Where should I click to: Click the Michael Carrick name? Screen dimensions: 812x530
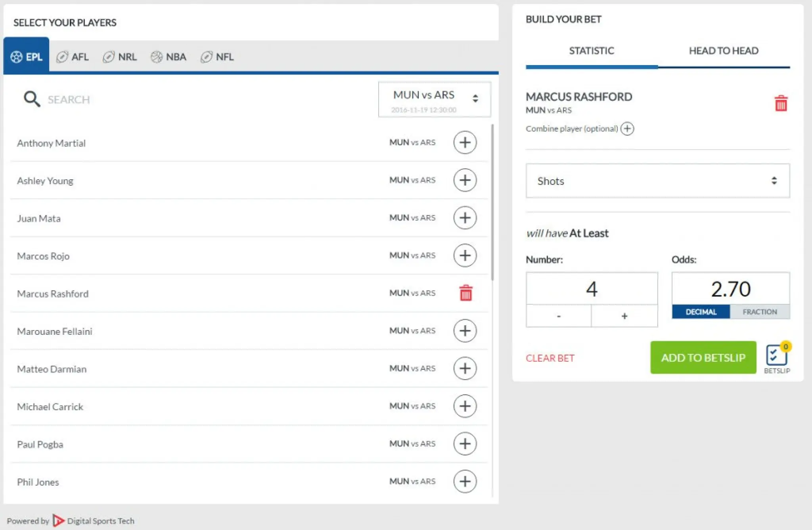point(50,407)
